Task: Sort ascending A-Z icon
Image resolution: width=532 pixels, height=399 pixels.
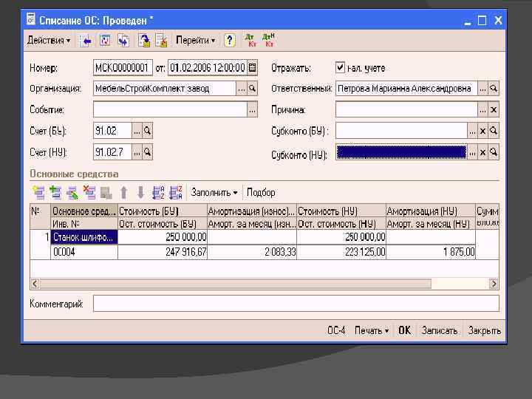Action: pos(158,192)
